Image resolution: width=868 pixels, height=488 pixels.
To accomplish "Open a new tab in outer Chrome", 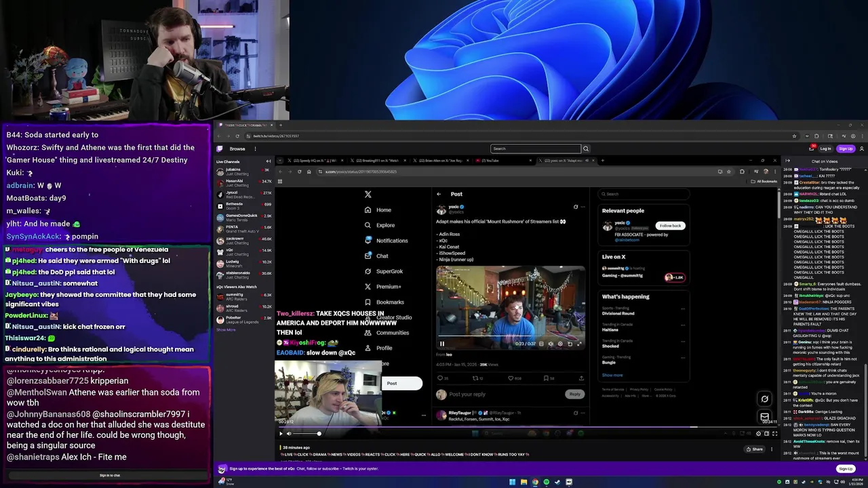I will 281,125.
